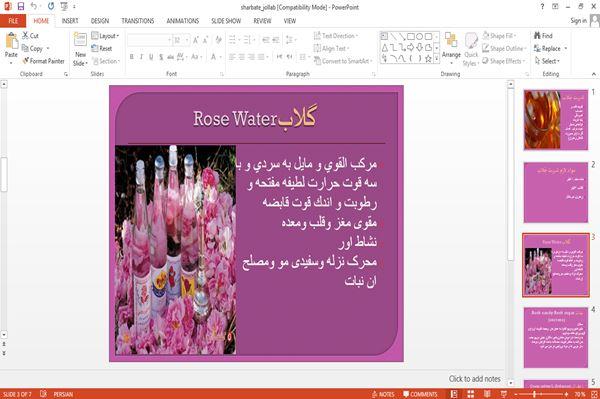Open the Customize Quick Access Toolbar dropdown
Screen dimensions: 600x399
click(x=74, y=7)
